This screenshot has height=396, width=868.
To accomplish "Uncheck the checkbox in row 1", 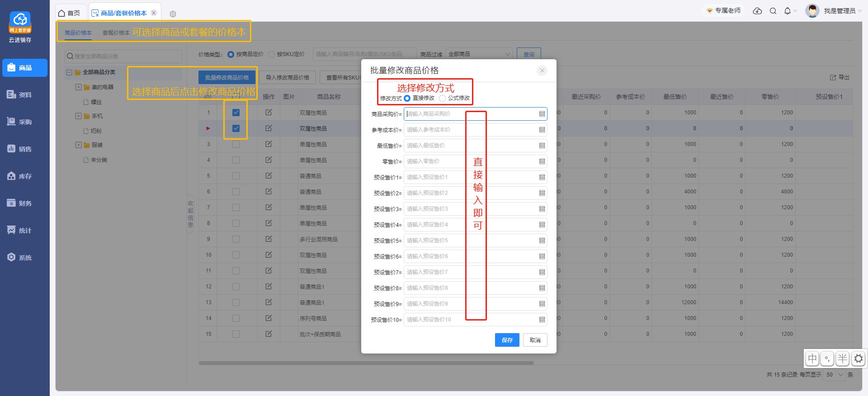I will (236, 113).
